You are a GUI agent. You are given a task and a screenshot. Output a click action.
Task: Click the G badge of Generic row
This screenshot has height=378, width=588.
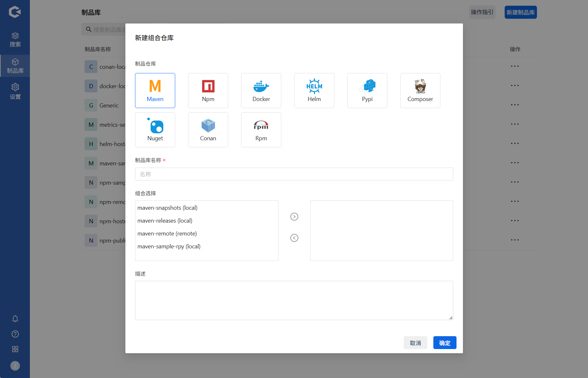91,105
